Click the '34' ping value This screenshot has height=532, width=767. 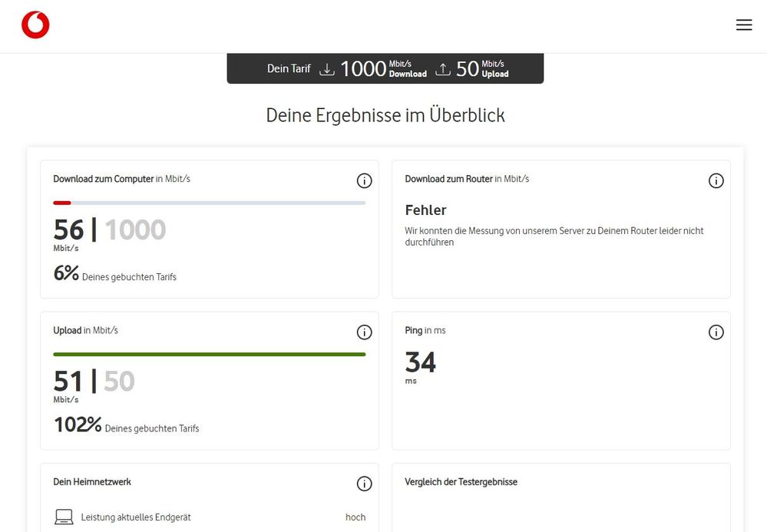(x=420, y=362)
